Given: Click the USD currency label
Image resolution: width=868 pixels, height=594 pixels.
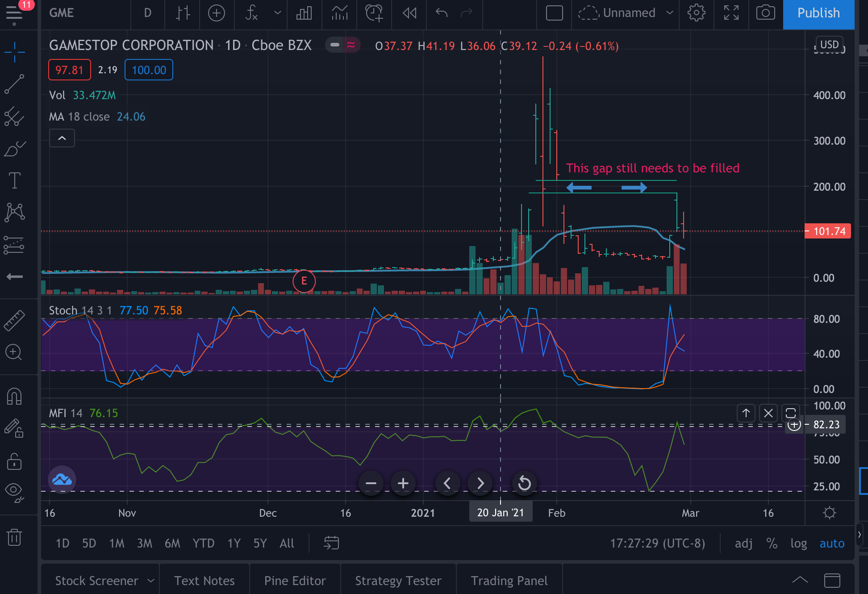Looking at the screenshot, I should [x=829, y=45].
